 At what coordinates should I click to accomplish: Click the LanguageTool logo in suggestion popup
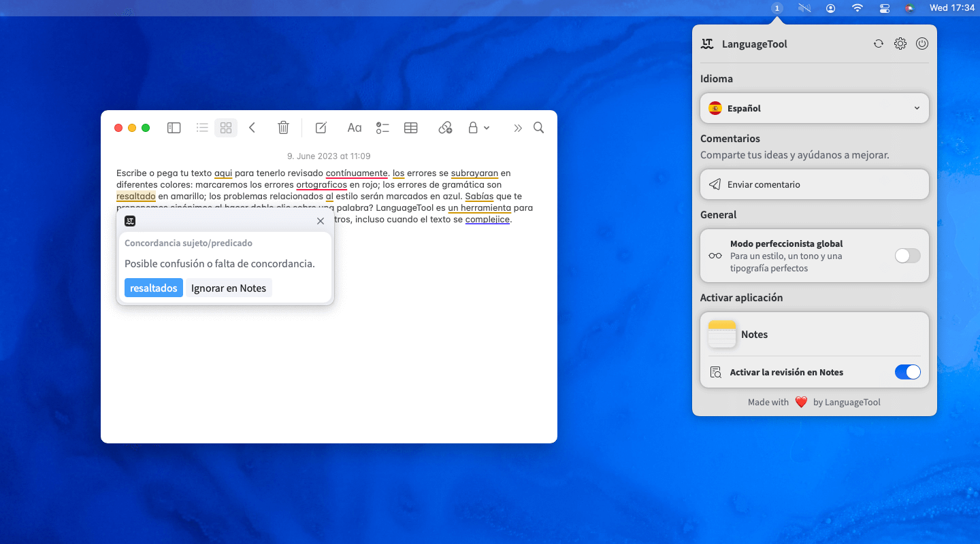tap(130, 221)
